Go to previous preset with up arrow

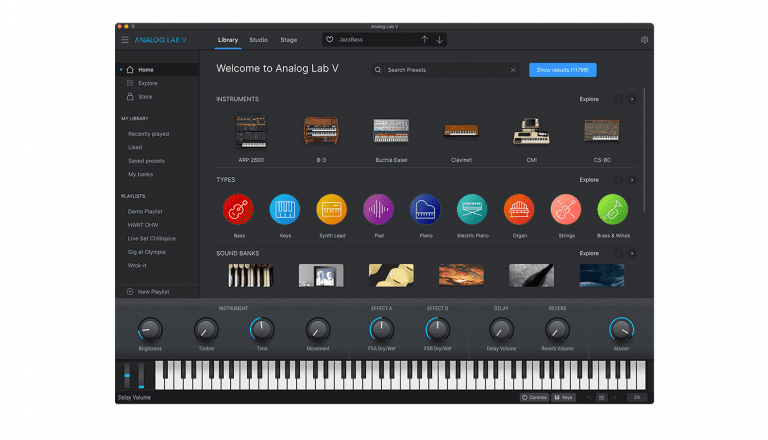point(424,40)
